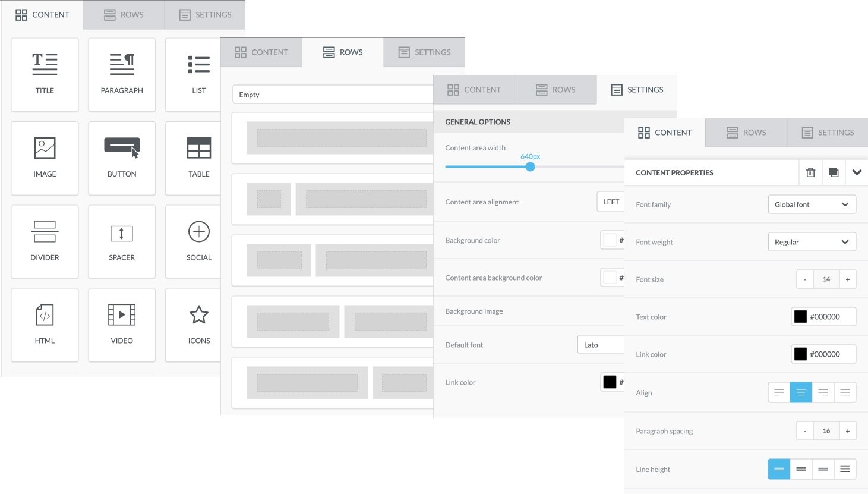Set text alignment to right

click(823, 392)
